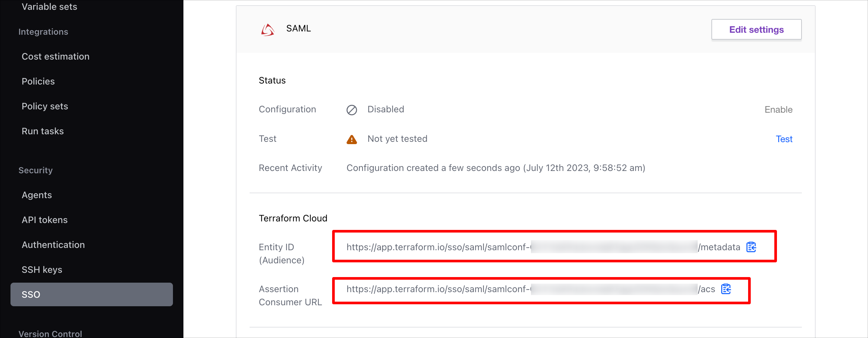Click the SAML logo icon

coord(268,29)
